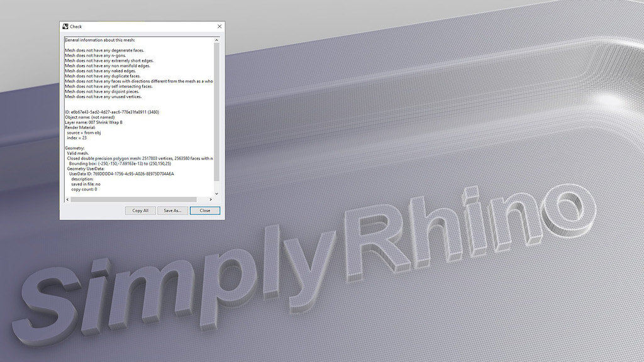Click the Rhino icon in Check title bar
Screen dimensions: 644x362
(x=65, y=26)
